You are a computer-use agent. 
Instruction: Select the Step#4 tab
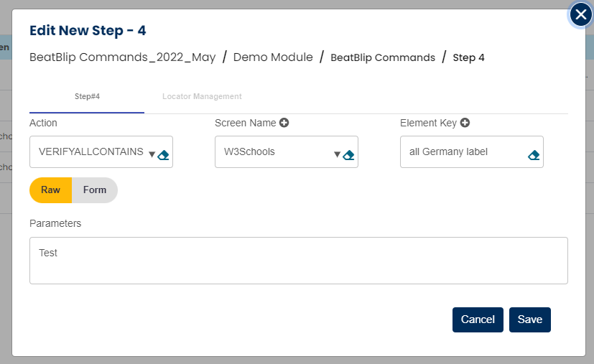point(87,96)
